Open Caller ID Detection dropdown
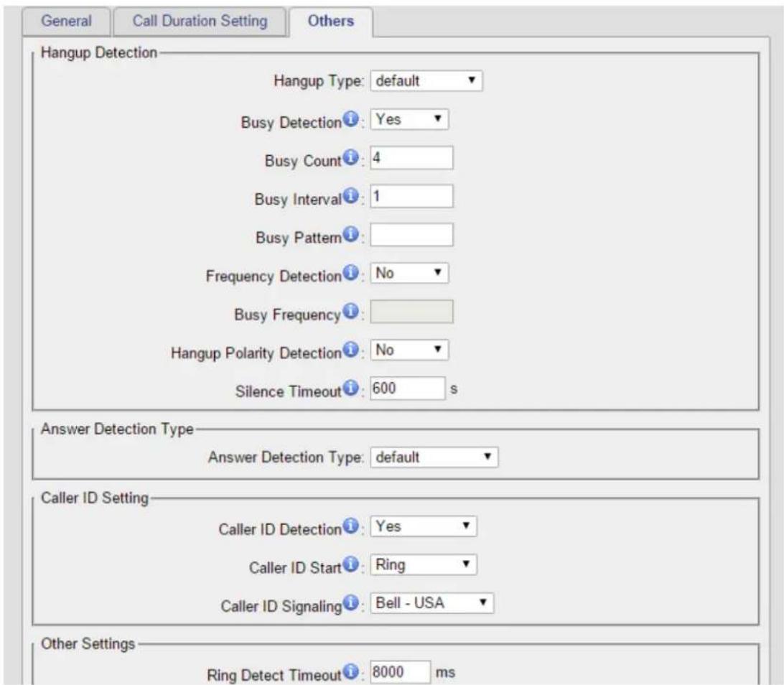The height and width of the screenshot is (685, 784). click(x=424, y=526)
